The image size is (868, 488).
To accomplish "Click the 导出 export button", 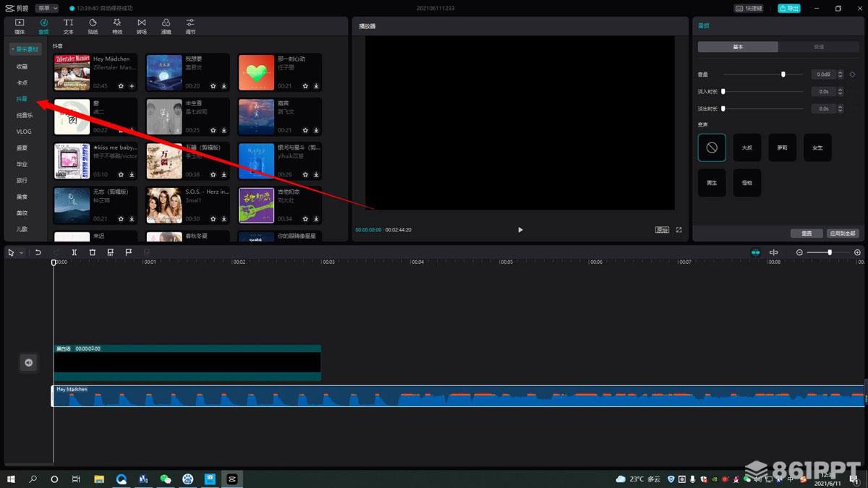I will click(x=789, y=8).
